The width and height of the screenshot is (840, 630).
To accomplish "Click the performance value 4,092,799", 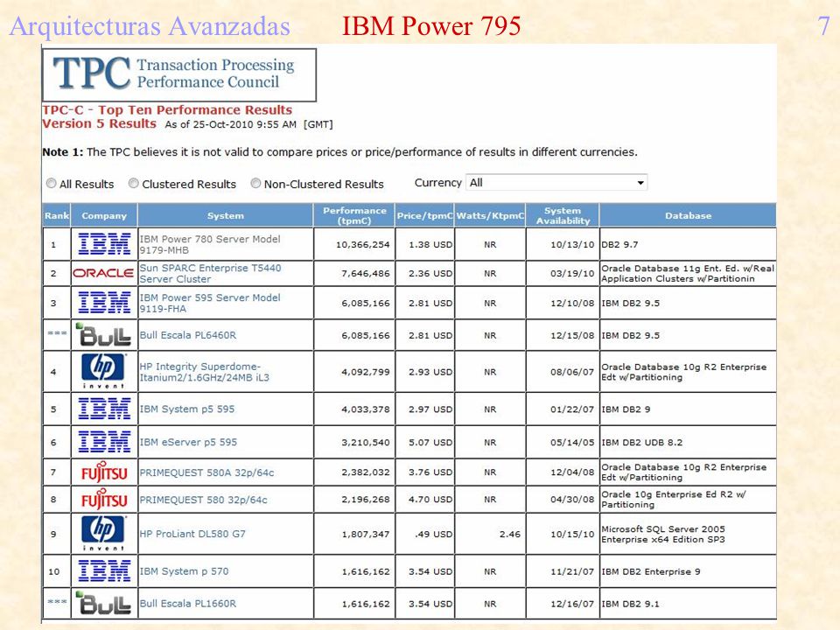I will point(366,372).
